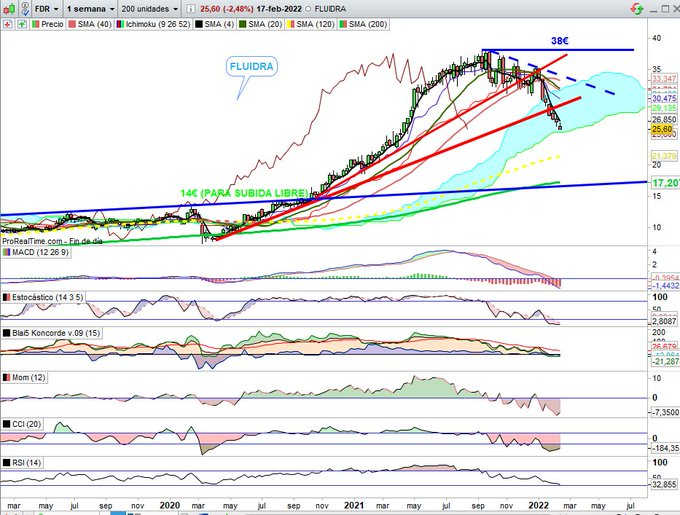The image size is (680, 515).
Task: Click the ProRealTime.com Fin de día text
Action: point(52,241)
